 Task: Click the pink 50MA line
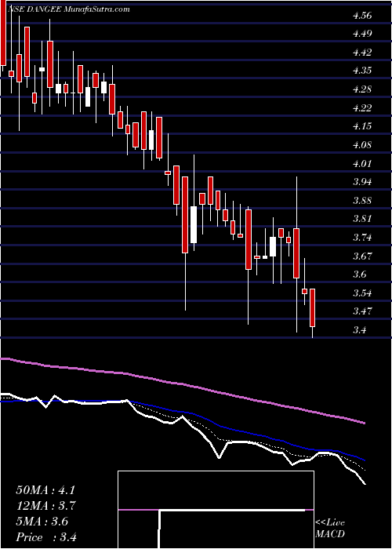tap(183, 385)
